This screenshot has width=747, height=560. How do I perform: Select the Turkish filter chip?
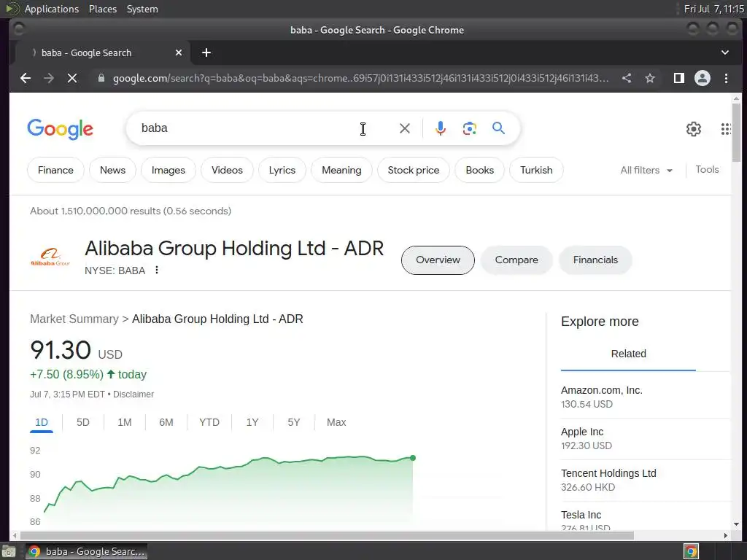(x=536, y=170)
